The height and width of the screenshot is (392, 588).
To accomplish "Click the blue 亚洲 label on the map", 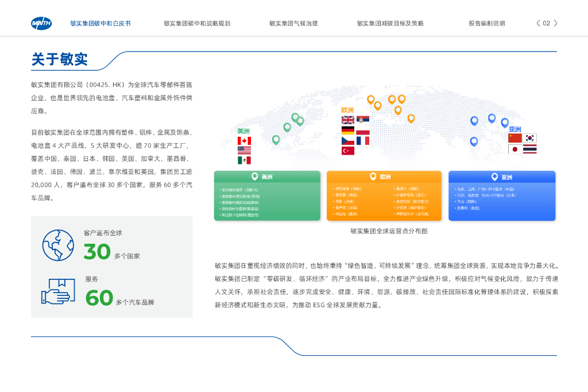I will pos(515,129).
